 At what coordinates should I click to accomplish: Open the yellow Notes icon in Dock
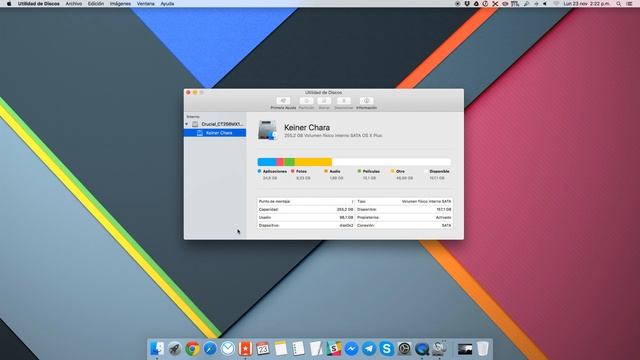tap(281, 349)
